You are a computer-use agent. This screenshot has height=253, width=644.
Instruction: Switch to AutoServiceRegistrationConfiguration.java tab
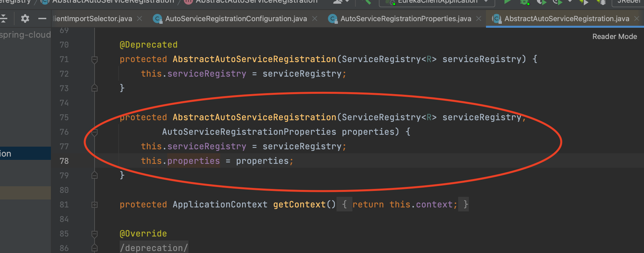pyautogui.click(x=236, y=19)
